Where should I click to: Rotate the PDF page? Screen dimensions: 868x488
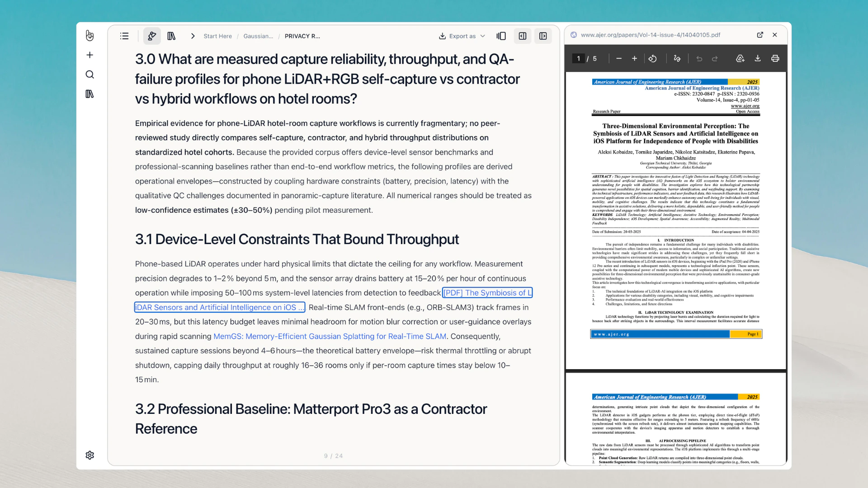tap(652, 59)
